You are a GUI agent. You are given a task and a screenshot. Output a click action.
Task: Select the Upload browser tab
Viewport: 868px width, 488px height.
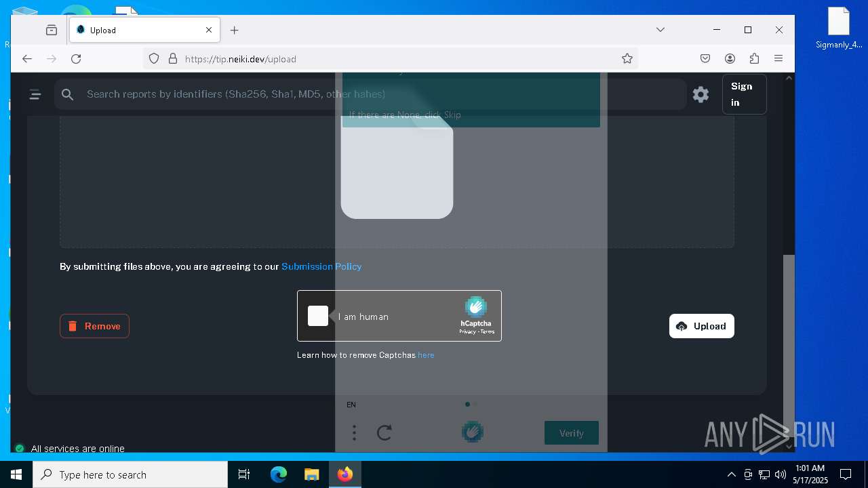144,30
